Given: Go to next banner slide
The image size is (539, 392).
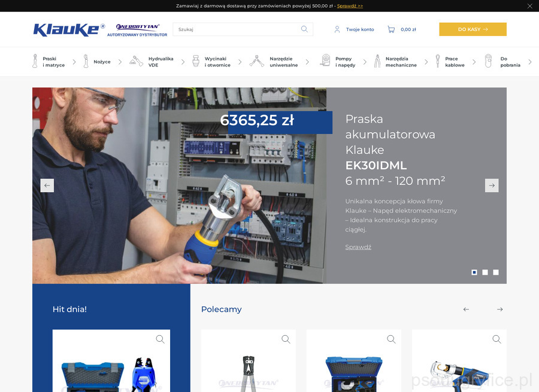Looking at the screenshot, I should [x=492, y=186].
